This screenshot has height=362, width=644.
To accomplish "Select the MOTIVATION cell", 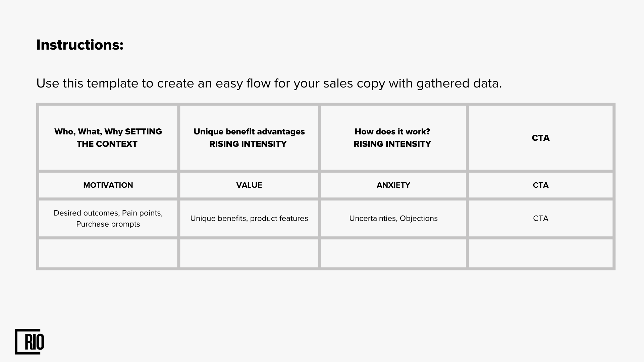I will pyautogui.click(x=108, y=185).
